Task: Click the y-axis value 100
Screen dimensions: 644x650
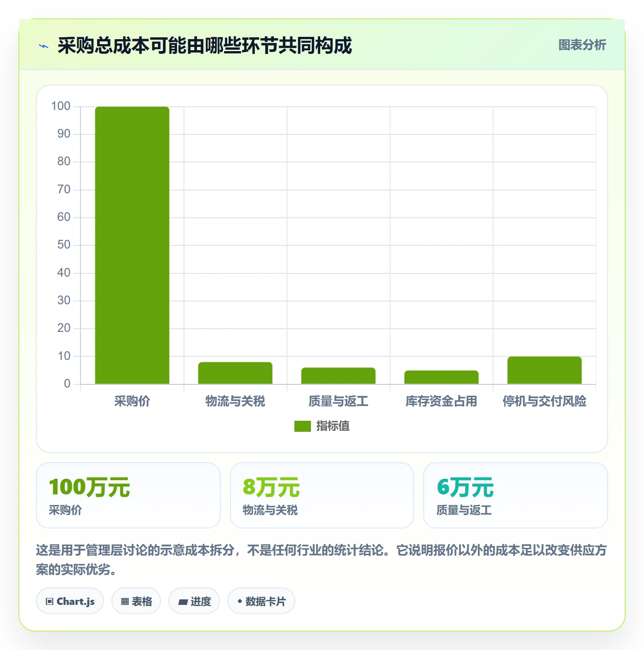Action: 61,106
